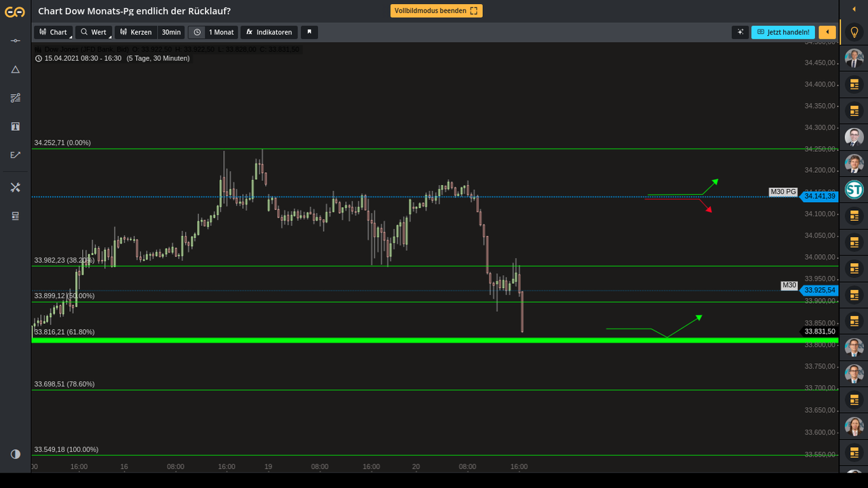Select Fibonacci level 33.549,18 (100.00%) label

point(66,449)
